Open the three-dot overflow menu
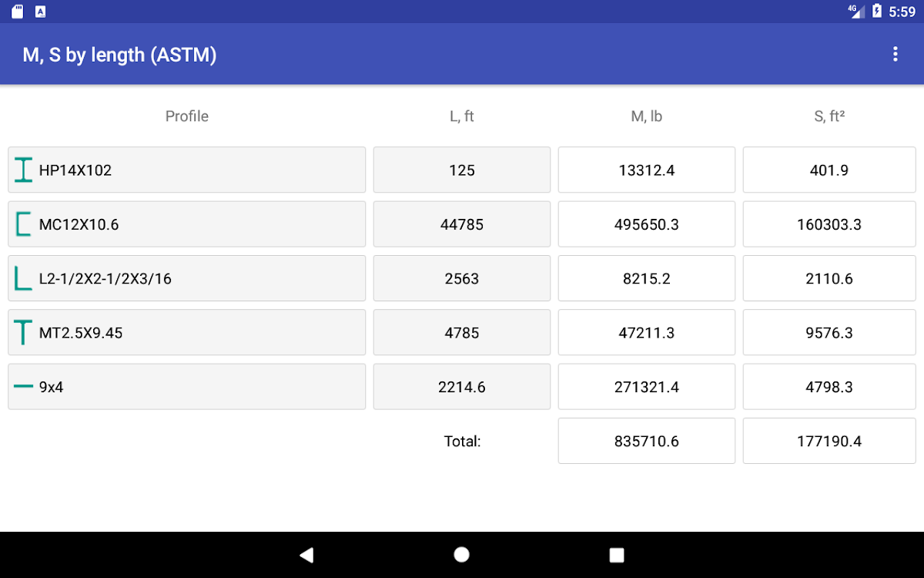The width and height of the screenshot is (924, 578). point(895,54)
